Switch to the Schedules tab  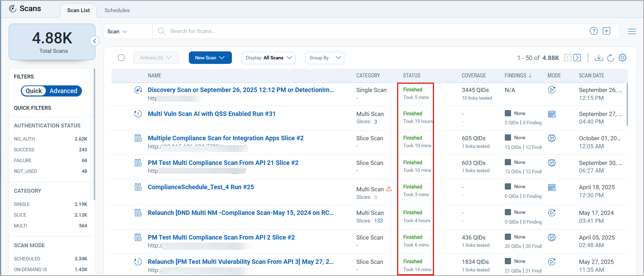tap(117, 10)
